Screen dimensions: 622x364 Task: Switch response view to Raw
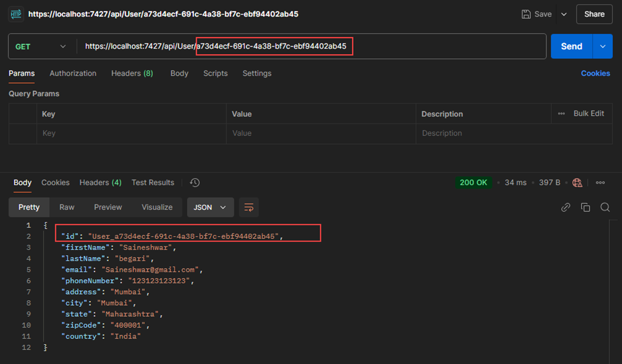click(x=67, y=207)
